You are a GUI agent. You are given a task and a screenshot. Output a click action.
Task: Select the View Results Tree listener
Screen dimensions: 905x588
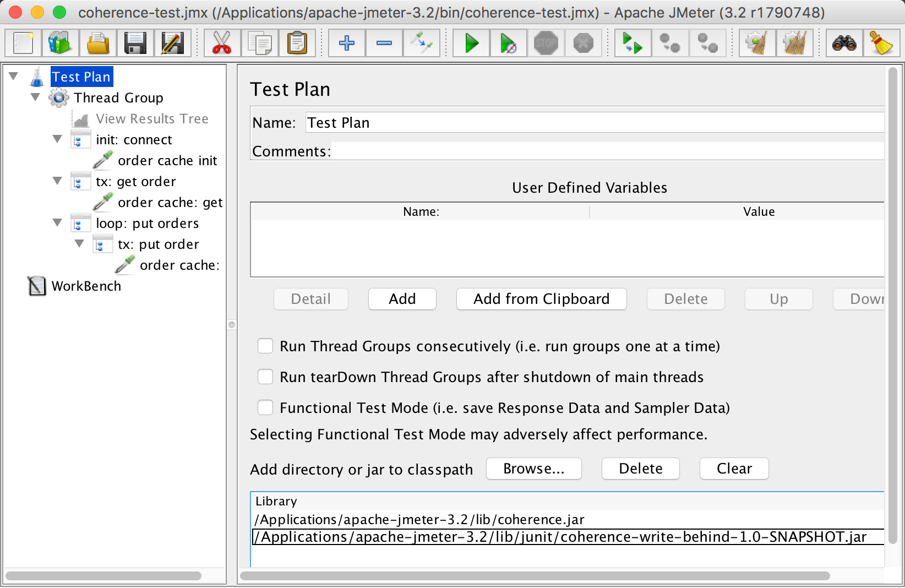coord(152,119)
